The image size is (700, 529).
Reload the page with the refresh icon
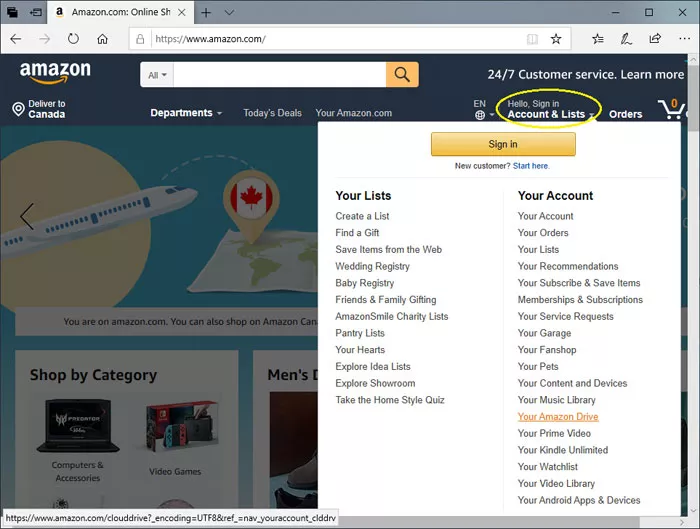(x=73, y=39)
